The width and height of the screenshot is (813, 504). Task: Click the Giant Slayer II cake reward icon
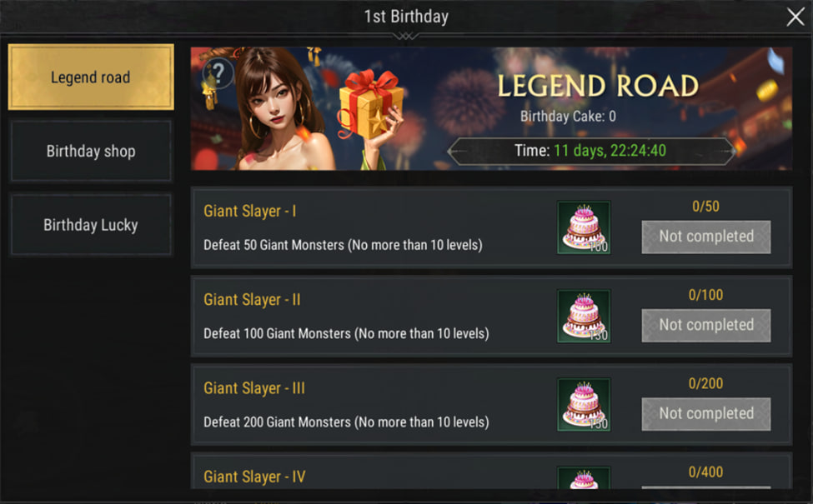[x=584, y=316]
